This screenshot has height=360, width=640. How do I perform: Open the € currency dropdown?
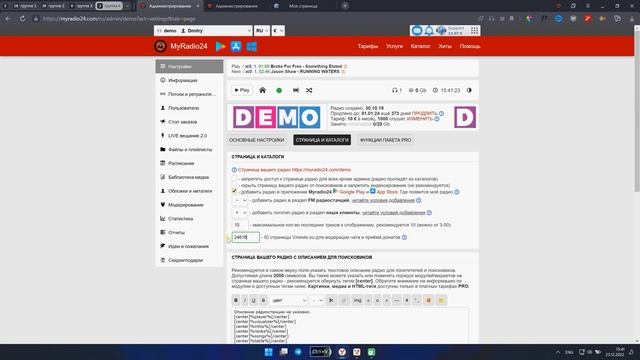tap(278, 31)
